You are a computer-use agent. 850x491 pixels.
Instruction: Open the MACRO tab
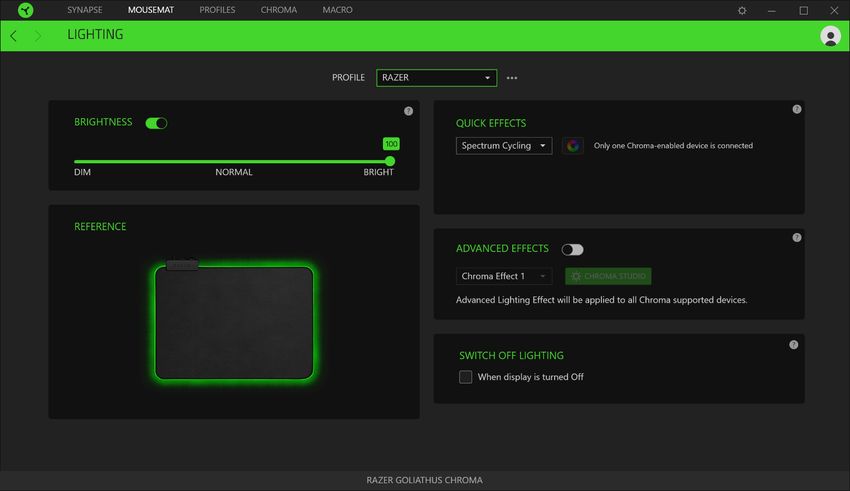[337, 10]
